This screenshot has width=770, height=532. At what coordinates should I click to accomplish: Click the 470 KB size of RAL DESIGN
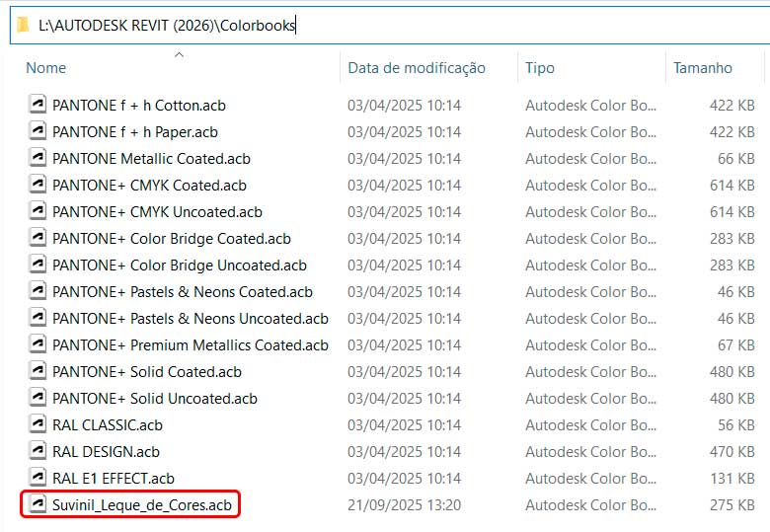tap(732, 451)
